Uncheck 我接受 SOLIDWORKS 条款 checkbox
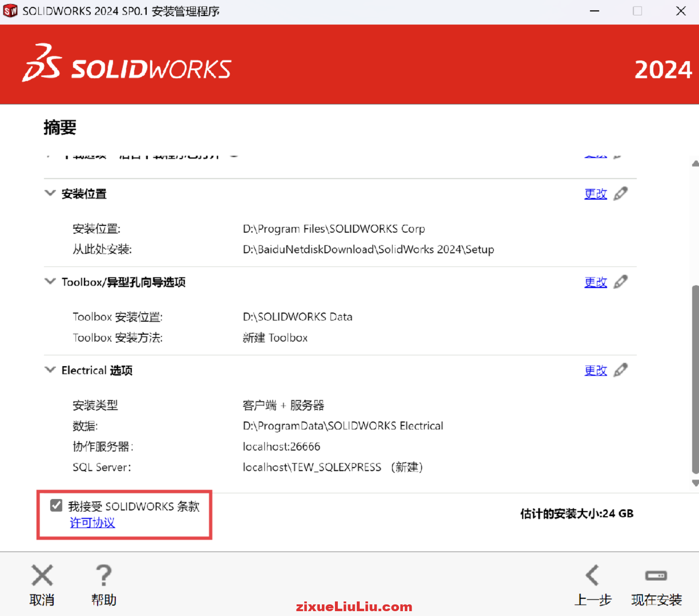Screen dimensions: 699x616 coord(56,505)
